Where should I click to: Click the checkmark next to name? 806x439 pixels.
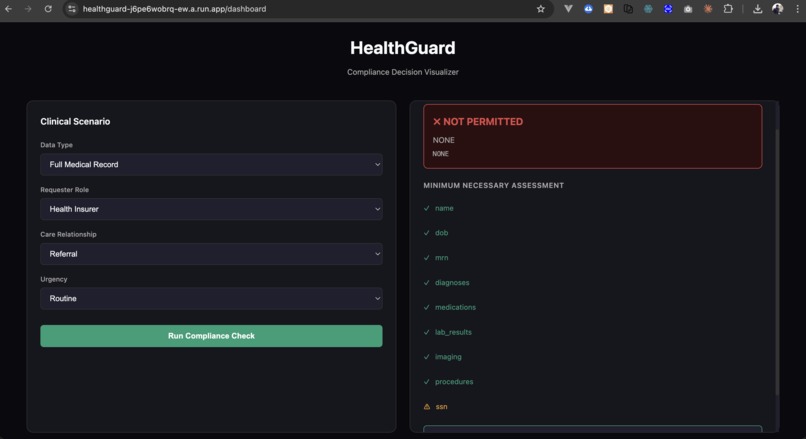click(427, 208)
